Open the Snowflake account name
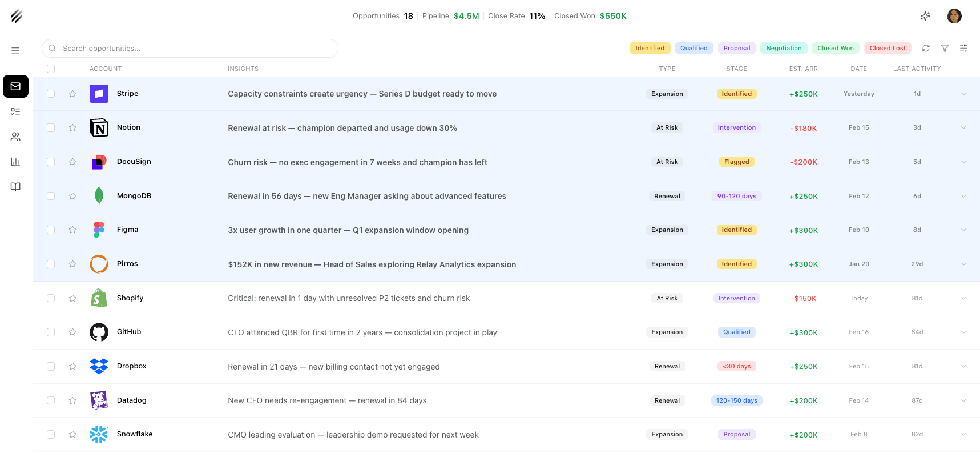 click(135, 434)
